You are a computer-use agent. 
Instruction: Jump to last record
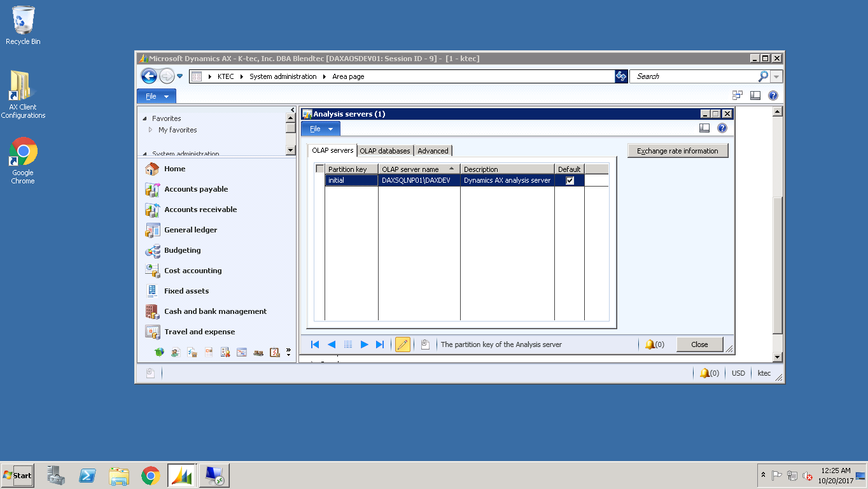tap(380, 344)
